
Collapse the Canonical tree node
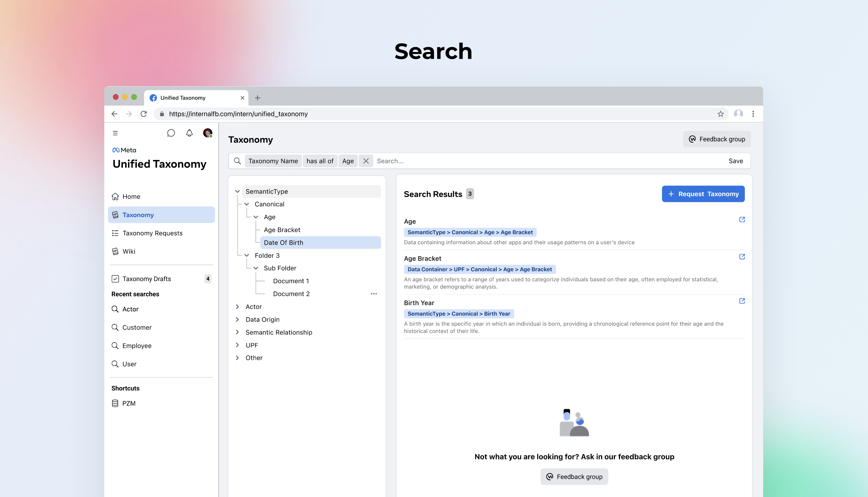247,204
